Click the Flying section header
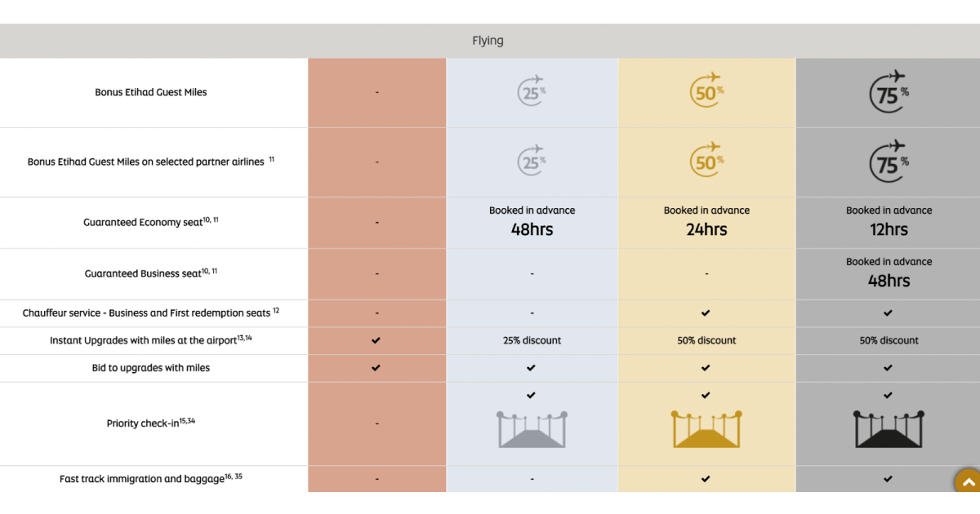 tap(488, 39)
